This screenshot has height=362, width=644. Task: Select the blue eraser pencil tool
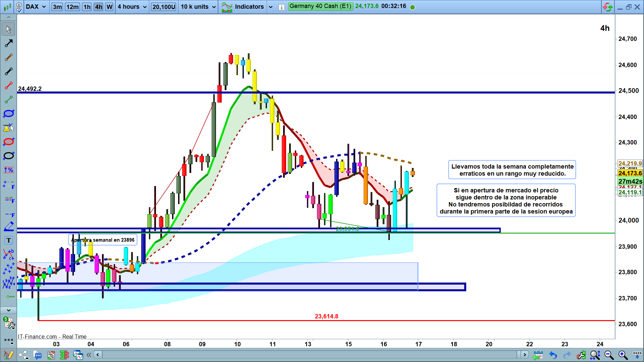8,226
